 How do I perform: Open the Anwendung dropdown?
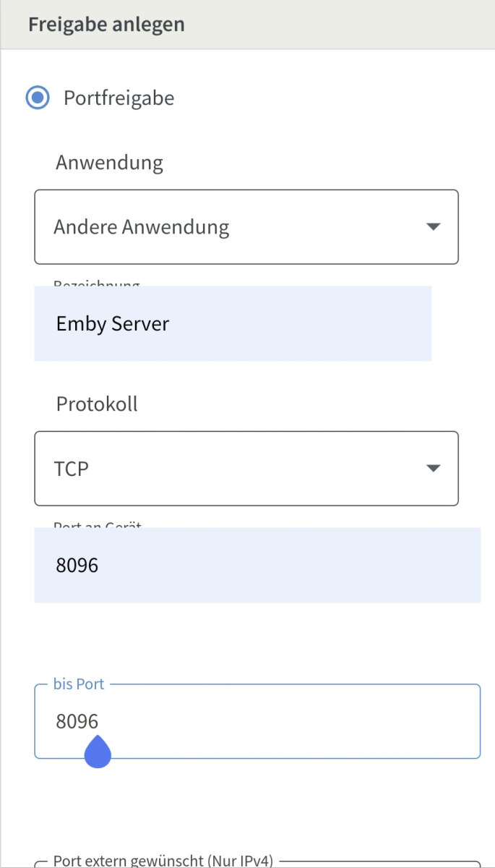click(x=246, y=226)
